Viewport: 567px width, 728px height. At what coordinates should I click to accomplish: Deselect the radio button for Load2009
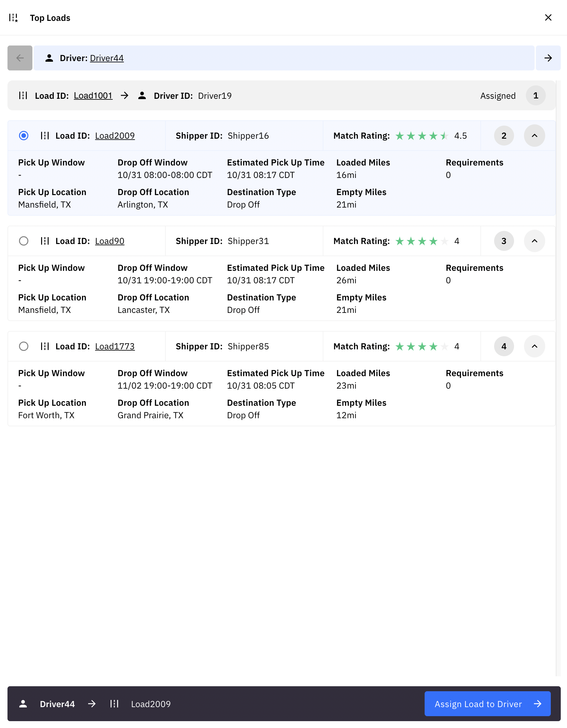(24, 136)
